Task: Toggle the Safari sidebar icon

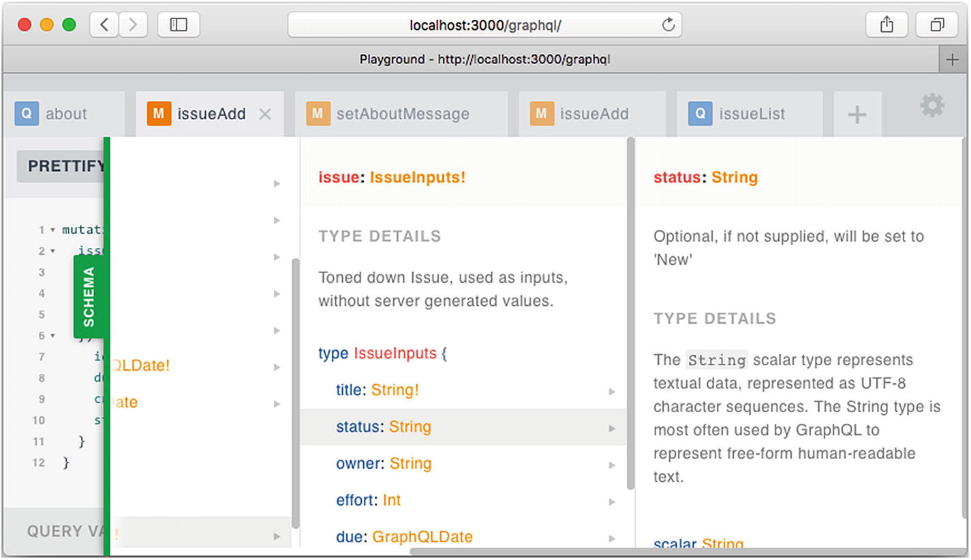Action: coord(179,25)
